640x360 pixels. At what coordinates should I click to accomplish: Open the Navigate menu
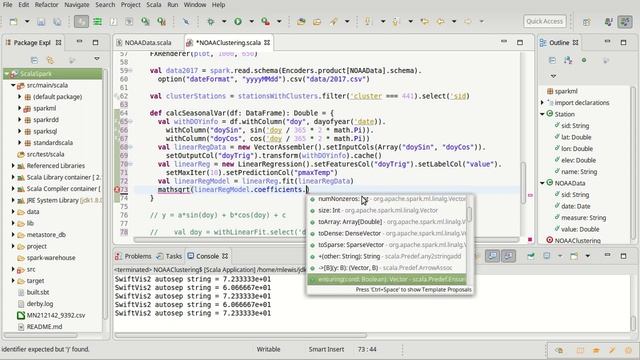coord(77,5)
